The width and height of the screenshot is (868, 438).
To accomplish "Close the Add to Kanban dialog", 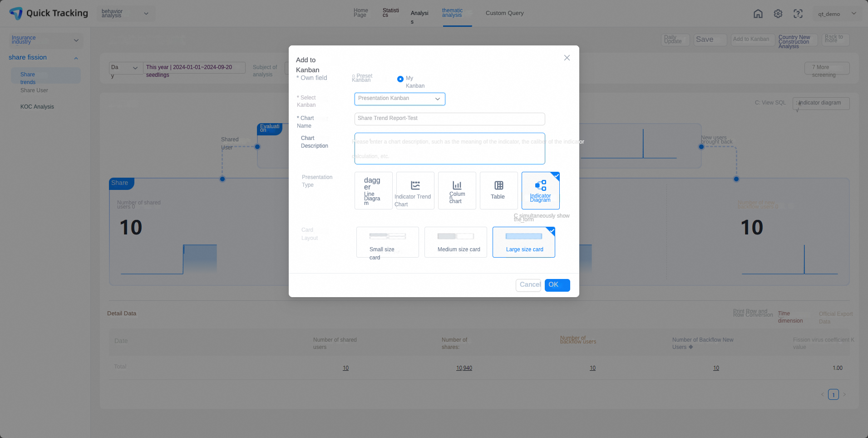I will [567, 58].
